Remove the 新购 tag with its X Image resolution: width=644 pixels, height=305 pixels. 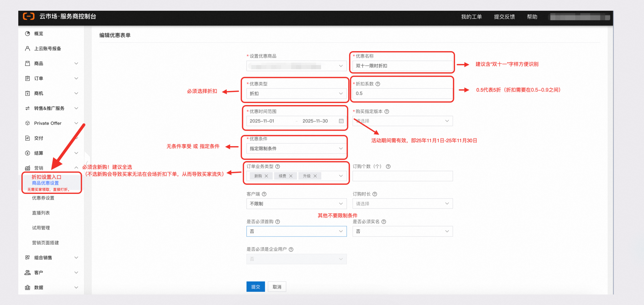click(266, 176)
